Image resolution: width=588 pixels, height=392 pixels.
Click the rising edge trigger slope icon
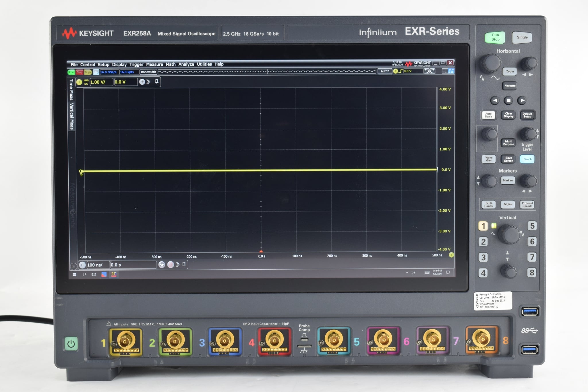(x=401, y=71)
